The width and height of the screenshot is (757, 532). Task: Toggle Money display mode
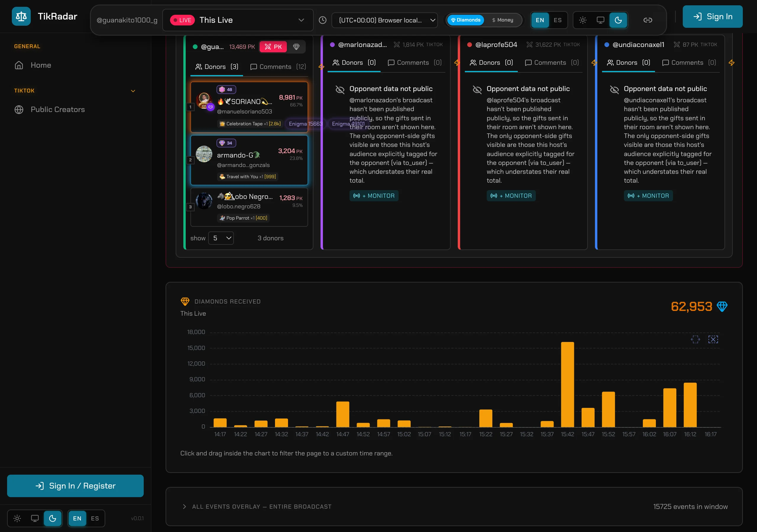coord(502,20)
